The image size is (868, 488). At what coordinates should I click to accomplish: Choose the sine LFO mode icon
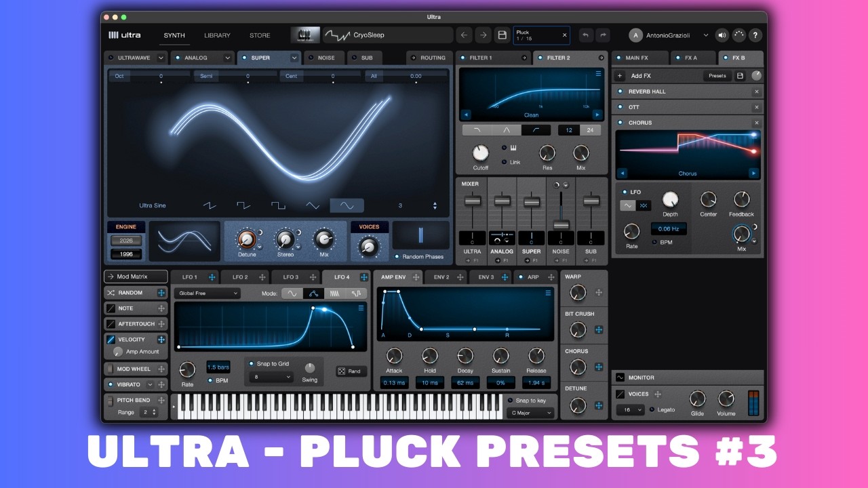[x=292, y=293]
